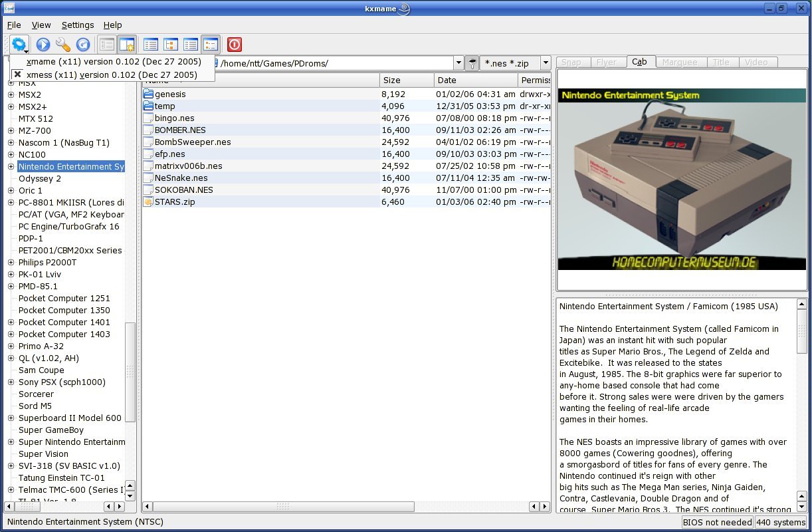
Task: Toggle the orange bullet list view button
Action: click(x=211, y=45)
